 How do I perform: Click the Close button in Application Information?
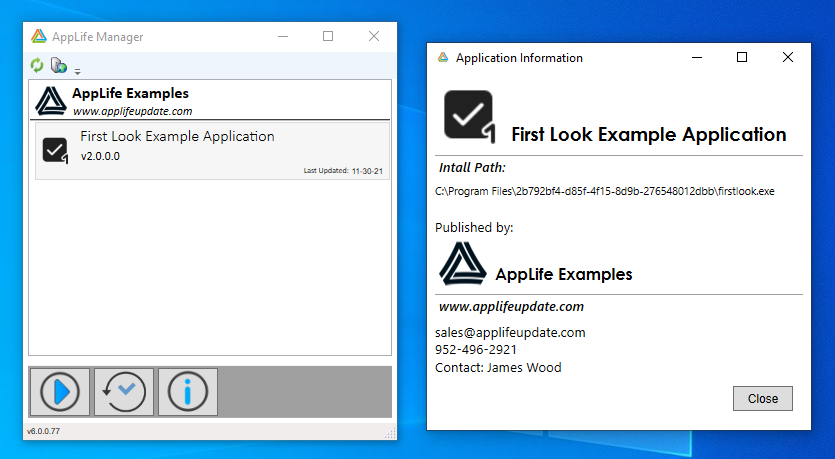763,399
